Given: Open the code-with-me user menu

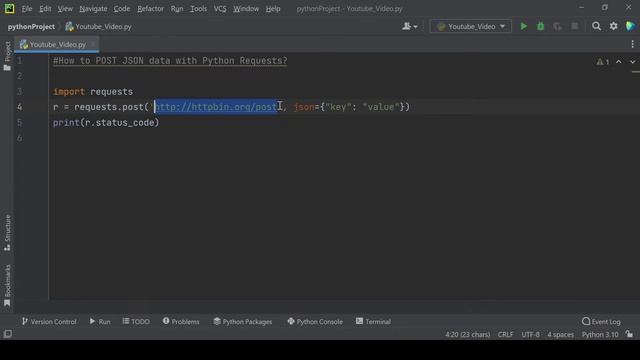Looking at the screenshot, I should [409, 27].
